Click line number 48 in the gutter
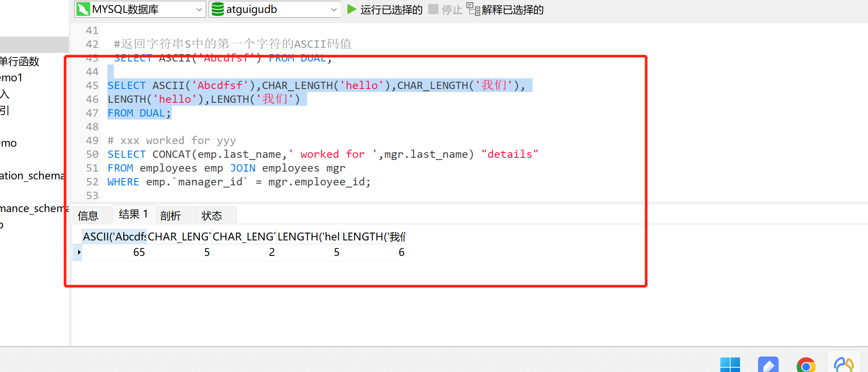This screenshot has width=868, height=372. 92,127
